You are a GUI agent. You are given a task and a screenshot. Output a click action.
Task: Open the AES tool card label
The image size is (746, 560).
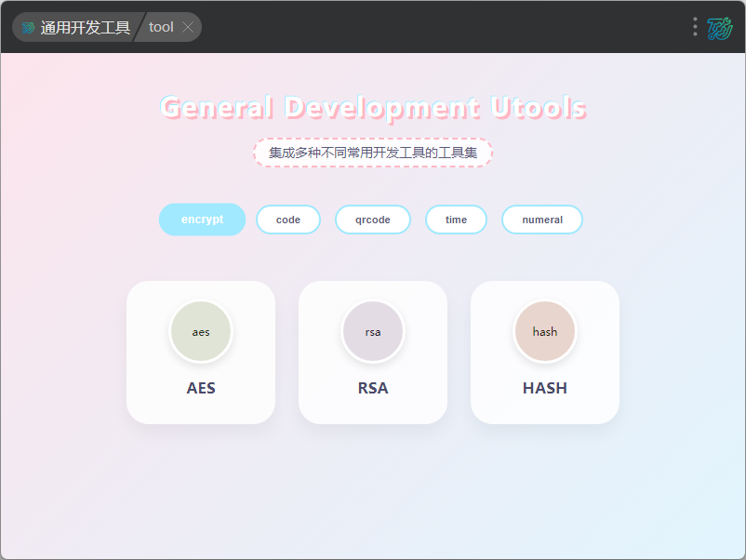click(x=201, y=388)
